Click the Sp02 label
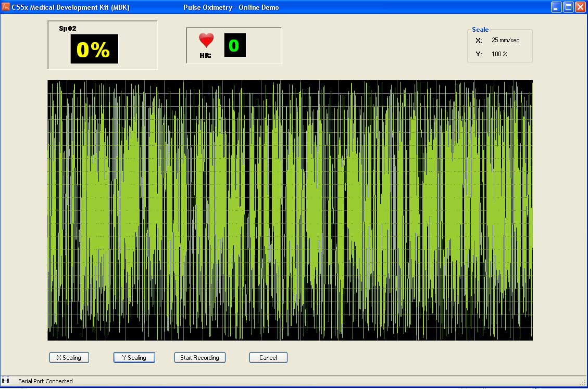This screenshot has height=389, width=588. tap(68, 29)
